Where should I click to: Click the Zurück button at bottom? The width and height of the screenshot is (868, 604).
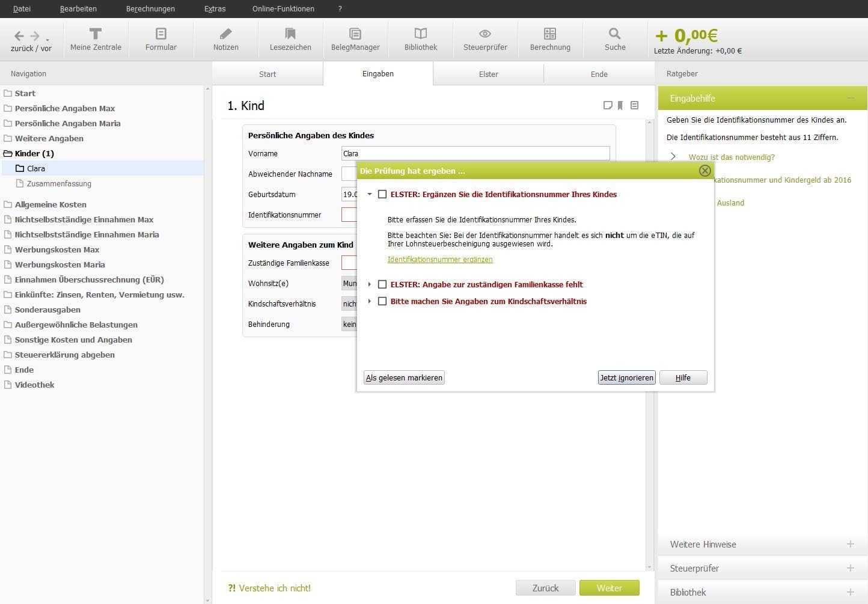(546, 588)
